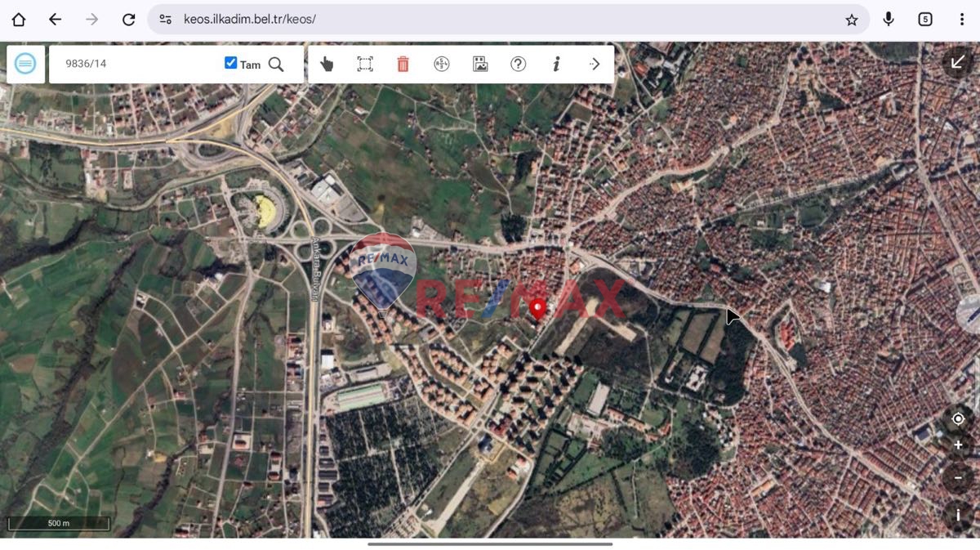
Task: Select the hand pointer tool
Action: coord(326,64)
